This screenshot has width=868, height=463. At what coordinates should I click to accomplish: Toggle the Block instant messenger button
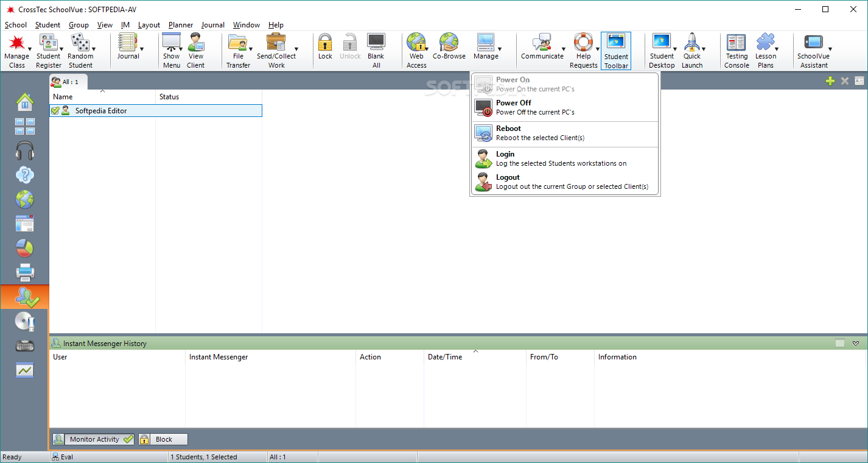click(163, 439)
